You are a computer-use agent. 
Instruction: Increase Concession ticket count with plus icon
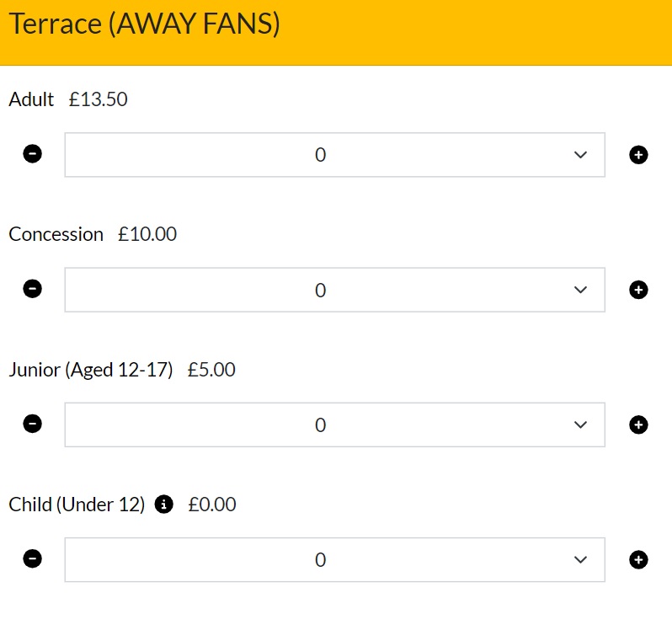638,290
